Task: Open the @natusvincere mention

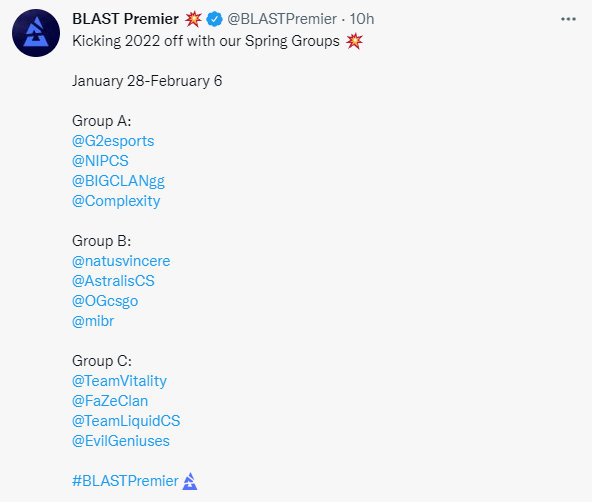Action: coord(121,261)
